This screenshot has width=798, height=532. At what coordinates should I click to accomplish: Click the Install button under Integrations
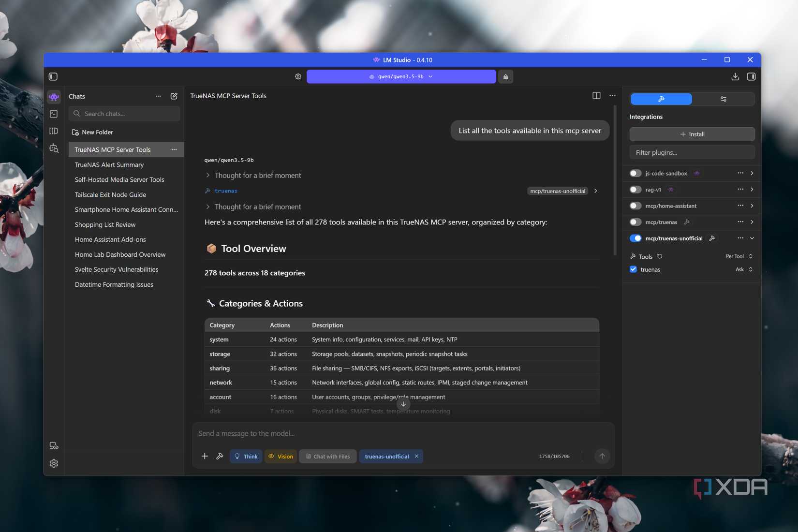tap(692, 134)
